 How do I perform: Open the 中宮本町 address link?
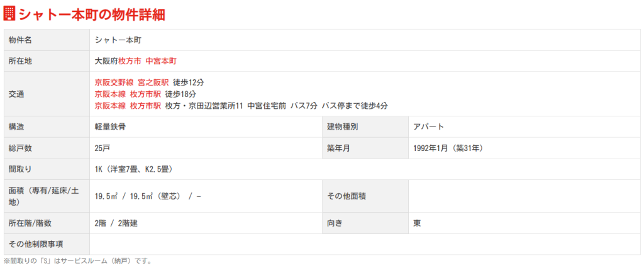click(x=161, y=61)
